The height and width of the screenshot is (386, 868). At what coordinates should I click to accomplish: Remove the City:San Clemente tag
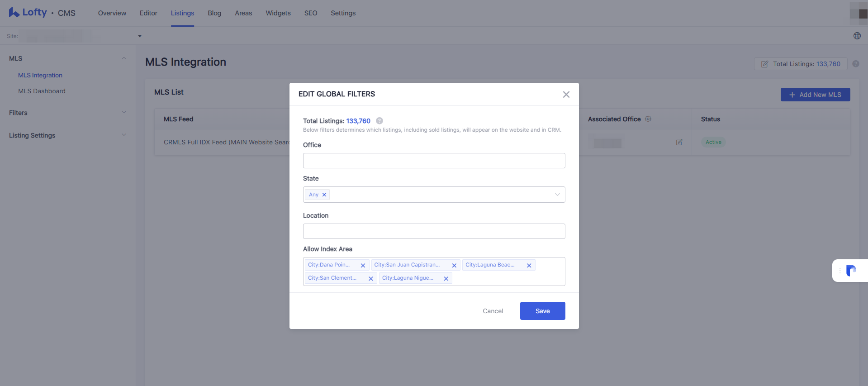coord(371,278)
